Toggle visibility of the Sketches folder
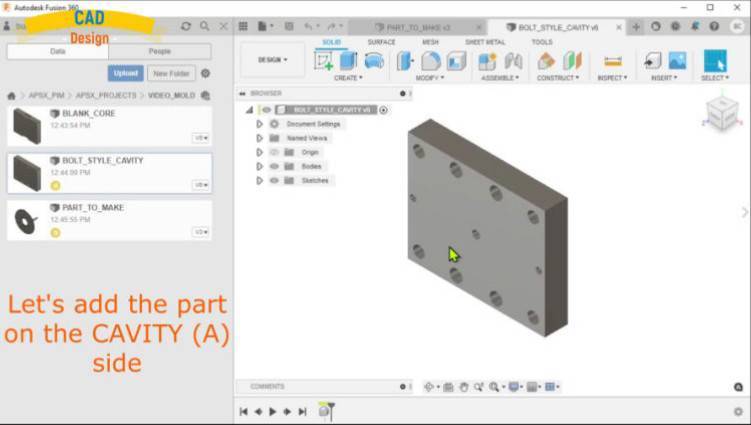Image resolution: width=751 pixels, height=425 pixels. 274,180
